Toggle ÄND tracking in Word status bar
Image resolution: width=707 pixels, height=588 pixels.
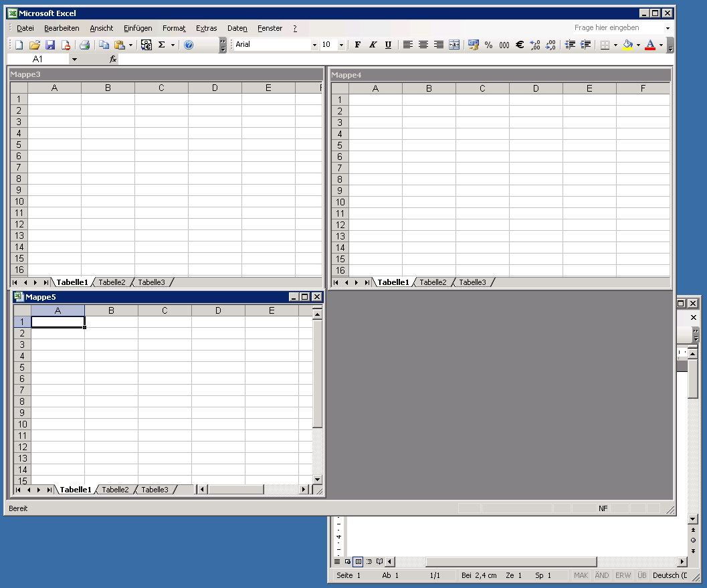point(601,575)
